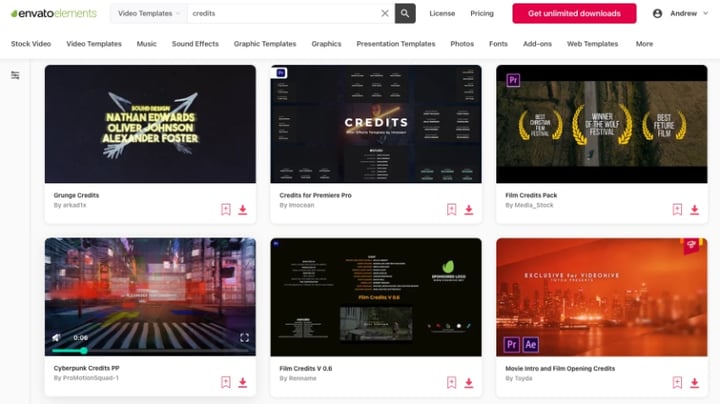Image resolution: width=720 pixels, height=404 pixels.
Task: Open Movie Intro and Film Opening Credits thumbnail
Action: [x=602, y=297]
